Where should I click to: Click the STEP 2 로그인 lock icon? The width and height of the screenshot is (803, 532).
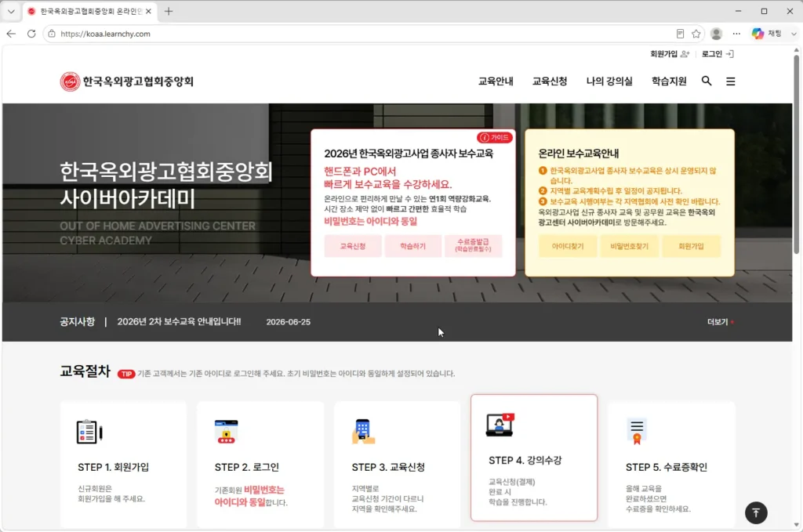tap(227, 432)
